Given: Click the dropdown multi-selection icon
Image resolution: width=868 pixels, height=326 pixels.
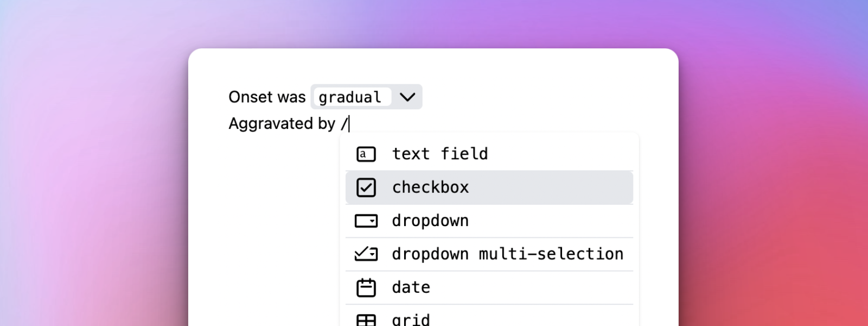Looking at the screenshot, I should coord(366,254).
